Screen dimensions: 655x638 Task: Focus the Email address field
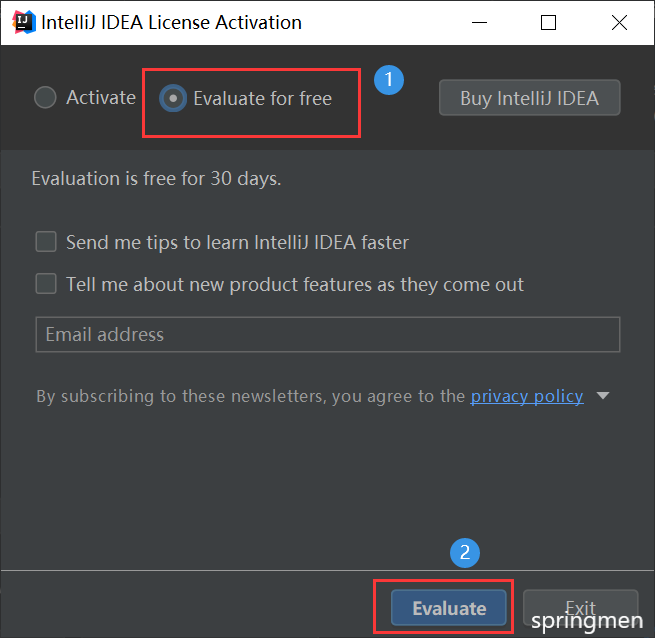tap(328, 334)
